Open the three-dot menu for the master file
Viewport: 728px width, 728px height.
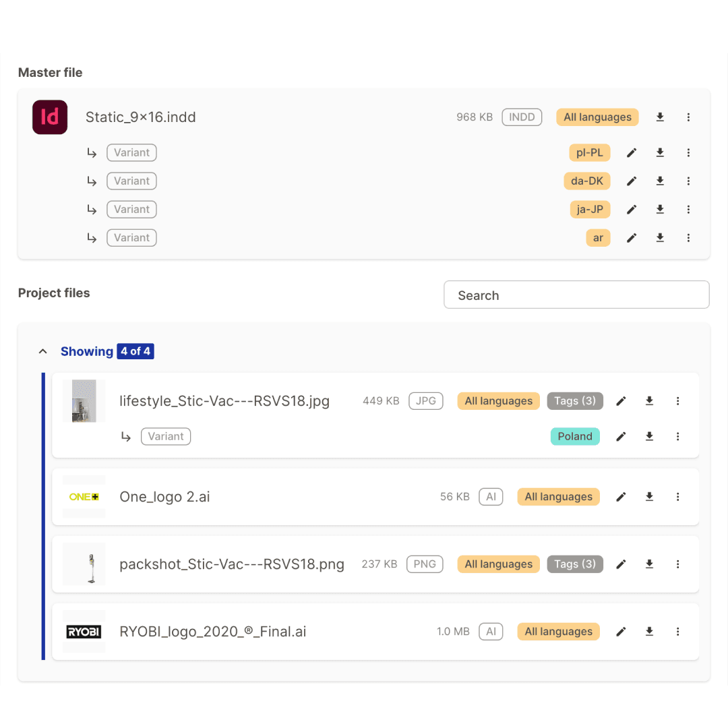point(688,117)
